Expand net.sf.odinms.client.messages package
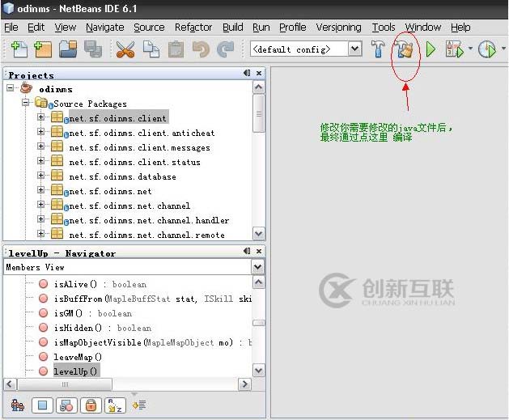This screenshot has width=509, height=420. [x=40, y=146]
